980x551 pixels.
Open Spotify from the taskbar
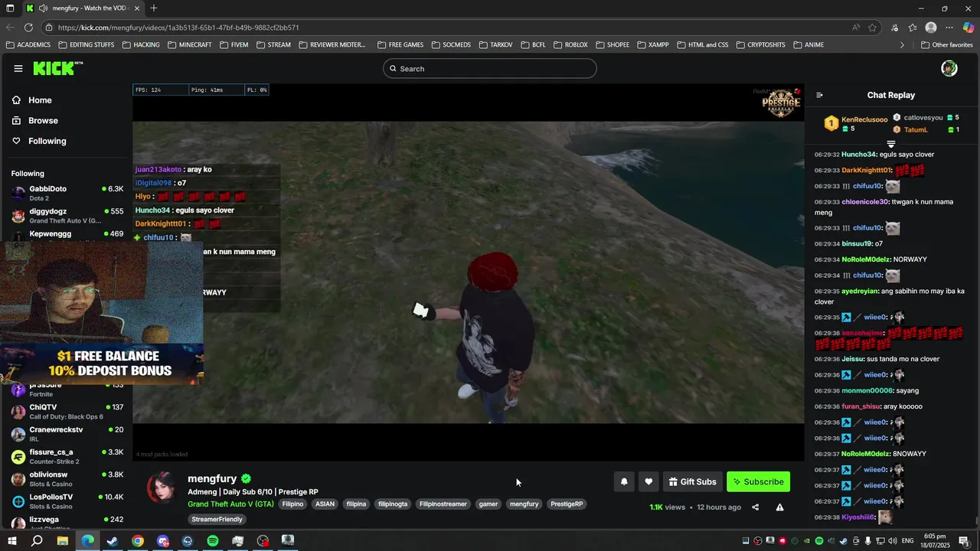tap(213, 541)
